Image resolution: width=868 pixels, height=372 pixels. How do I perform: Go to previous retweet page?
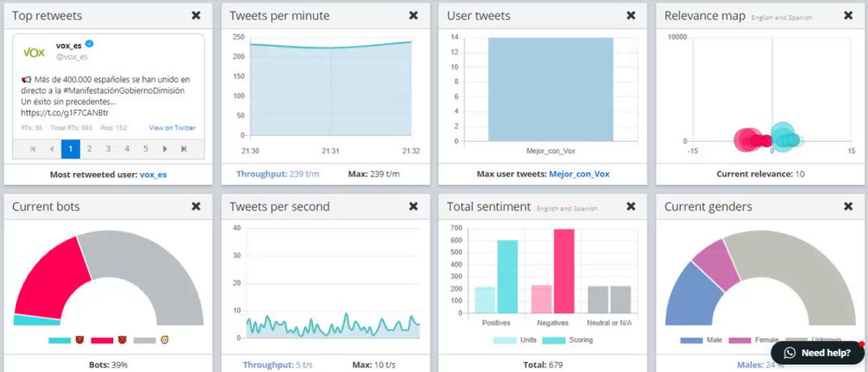point(51,148)
